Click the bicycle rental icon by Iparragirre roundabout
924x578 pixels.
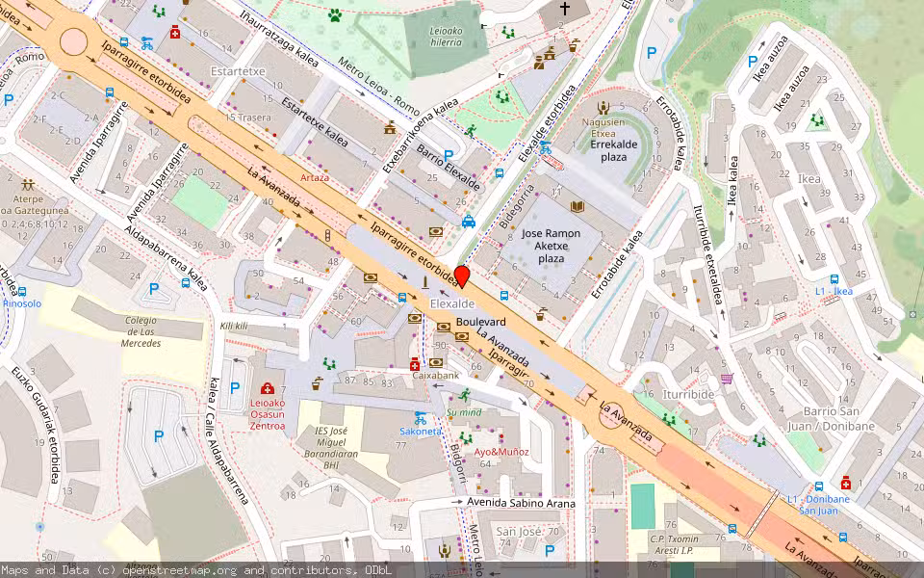click(147, 43)
